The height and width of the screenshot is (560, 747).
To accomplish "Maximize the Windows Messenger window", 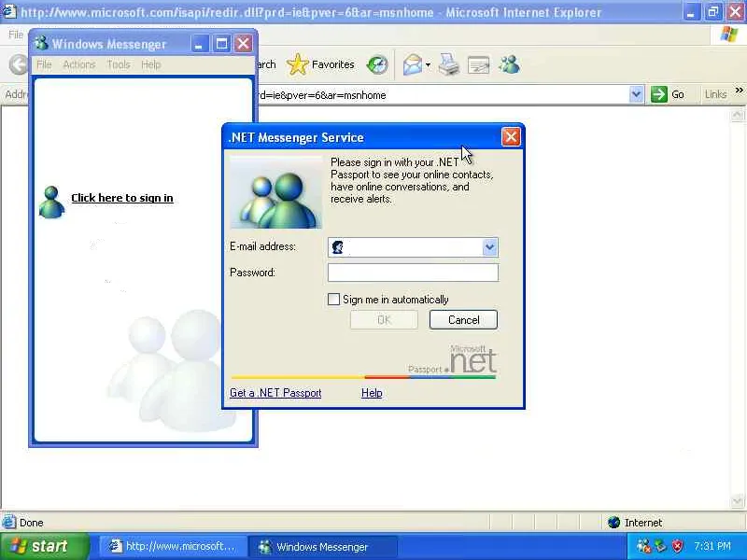I will [x=221, y=44].
